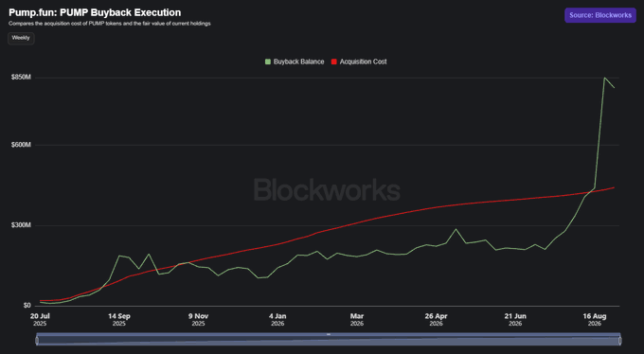Click the left handle of range slider
The height and width of the screenshot is (354, 644).
[37, 340]
